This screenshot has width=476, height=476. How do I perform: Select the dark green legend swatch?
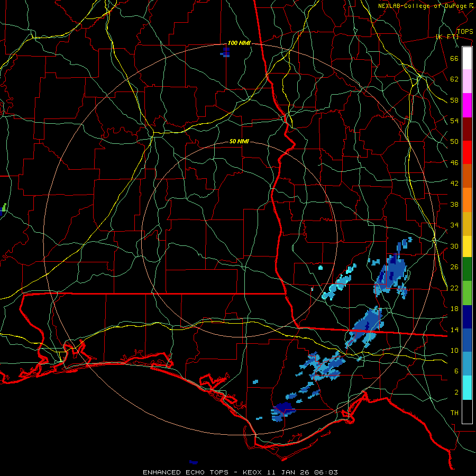(x=467, y=269)
